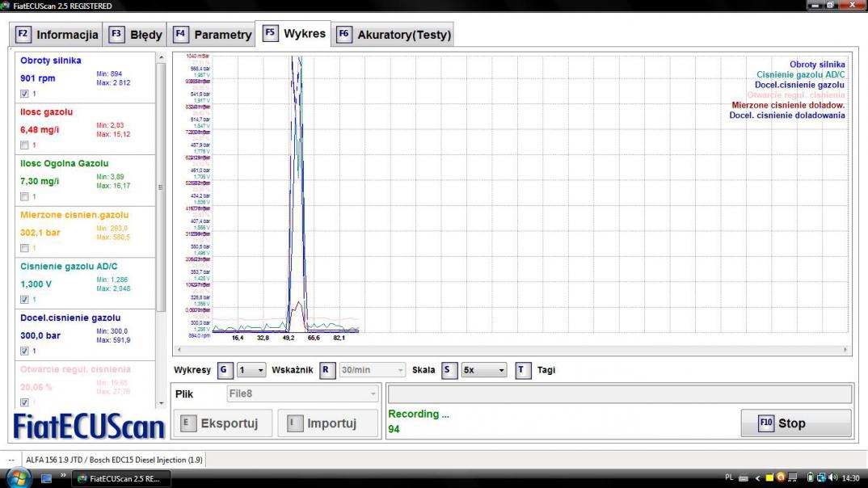
Task: Click the parameter list scrollbar thumb
Action: pos(161,187)
